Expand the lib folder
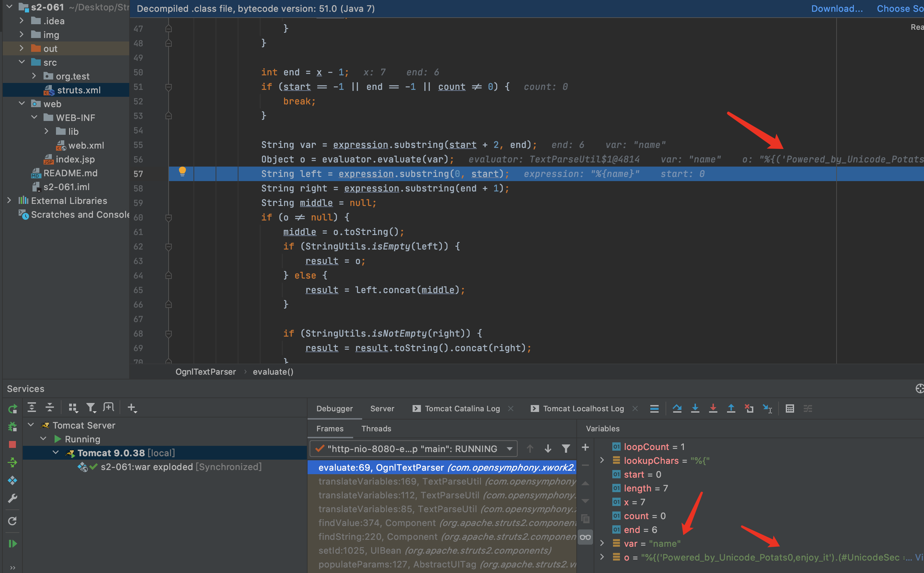Viewport: 924px width, 573px height. coord(47,131)
